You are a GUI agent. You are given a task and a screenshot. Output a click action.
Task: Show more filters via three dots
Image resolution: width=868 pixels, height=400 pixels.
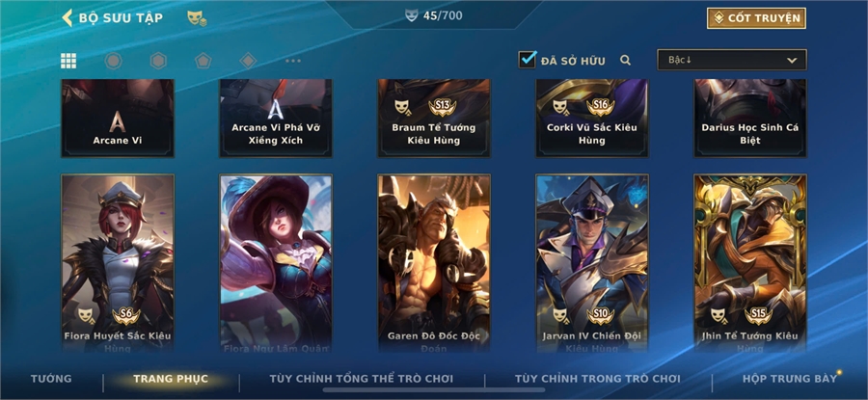pos(293,61)
